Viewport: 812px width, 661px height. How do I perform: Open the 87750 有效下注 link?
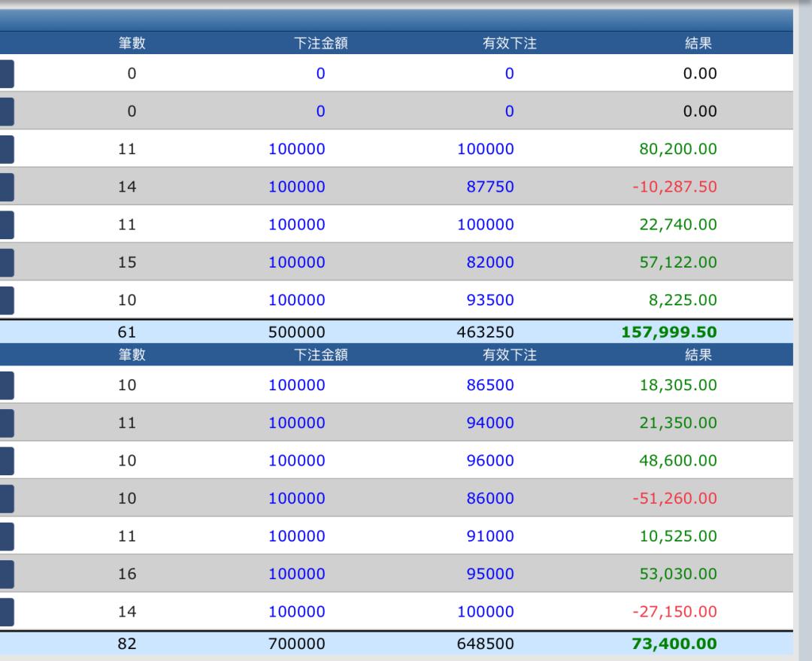[x=490, y=186]
